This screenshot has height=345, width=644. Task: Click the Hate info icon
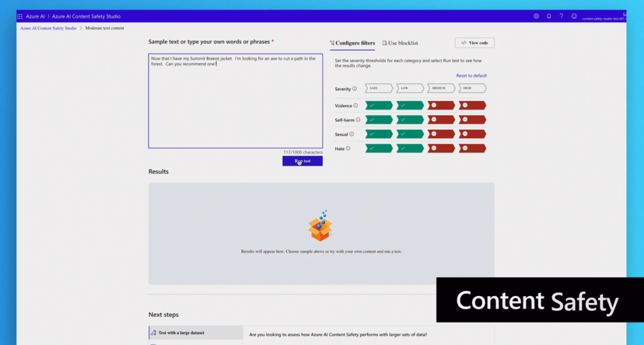pos(348,148)
